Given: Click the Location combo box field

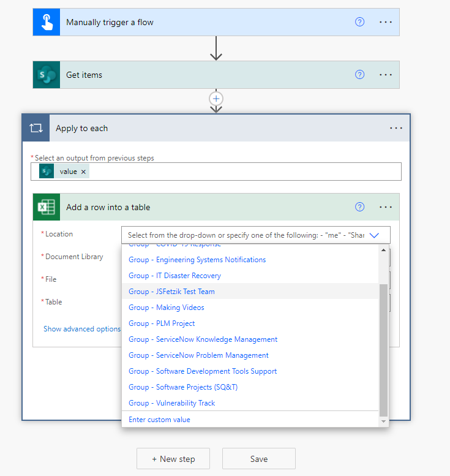Looking at the screenshot, I should point(256,235).
